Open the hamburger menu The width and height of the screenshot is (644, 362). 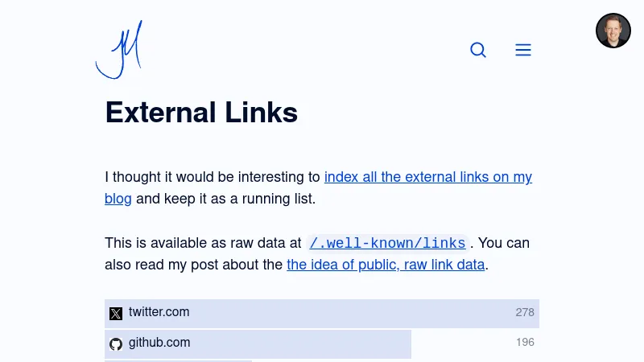point(523,50)
